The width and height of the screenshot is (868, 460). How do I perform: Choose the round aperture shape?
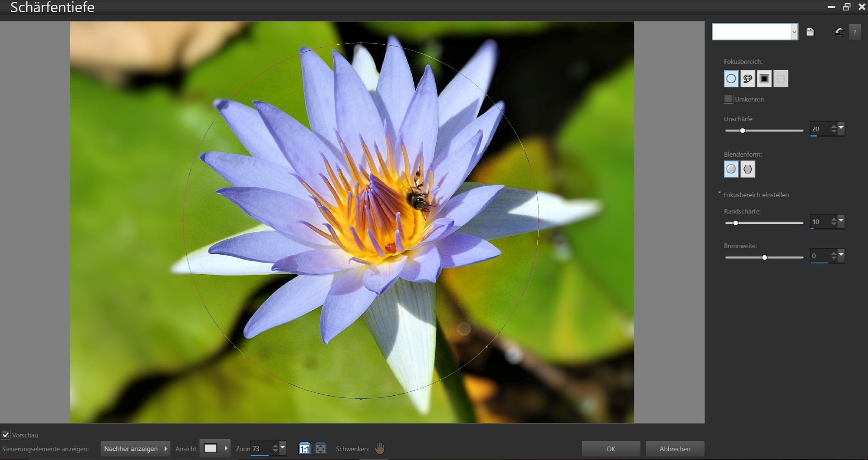click(731, 169)
